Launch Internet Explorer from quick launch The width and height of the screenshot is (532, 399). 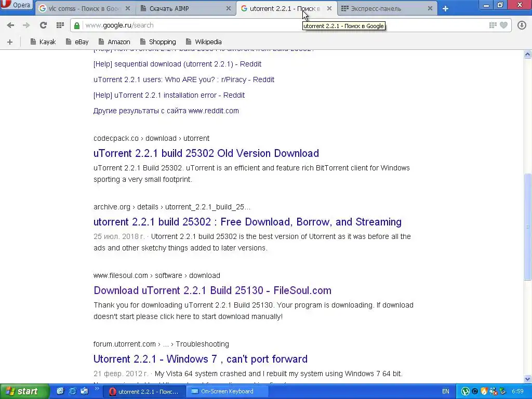[x=72, y=391]
